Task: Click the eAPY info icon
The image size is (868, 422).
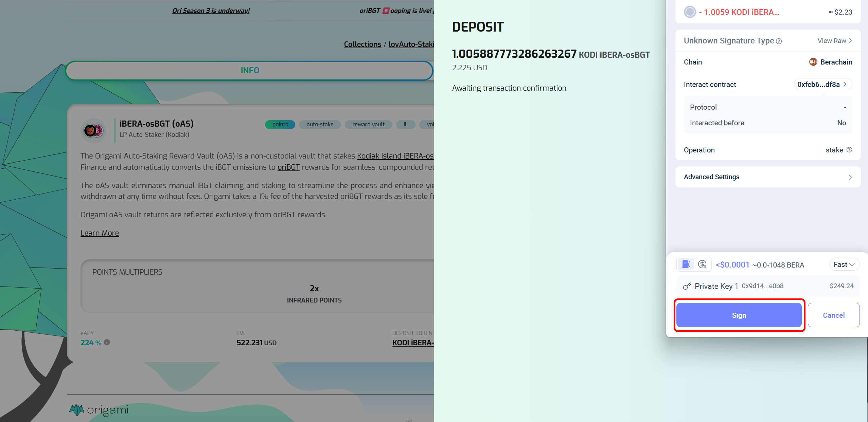Action: pyautogui.click(x=107, y=342)
